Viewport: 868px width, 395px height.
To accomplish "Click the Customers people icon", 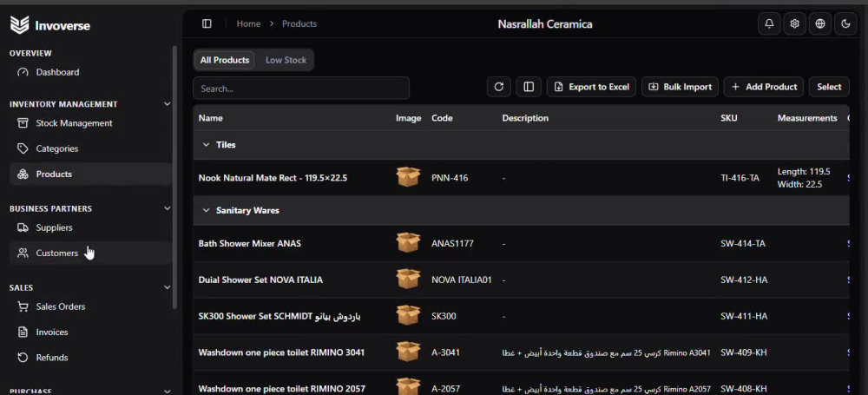I will pos(23,253).
